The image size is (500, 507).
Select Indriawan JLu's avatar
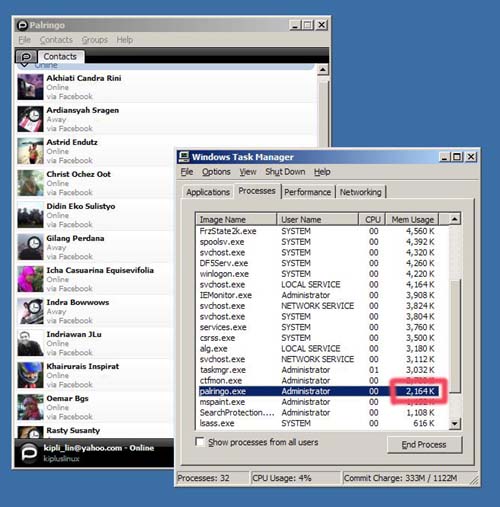pos(30,343)
